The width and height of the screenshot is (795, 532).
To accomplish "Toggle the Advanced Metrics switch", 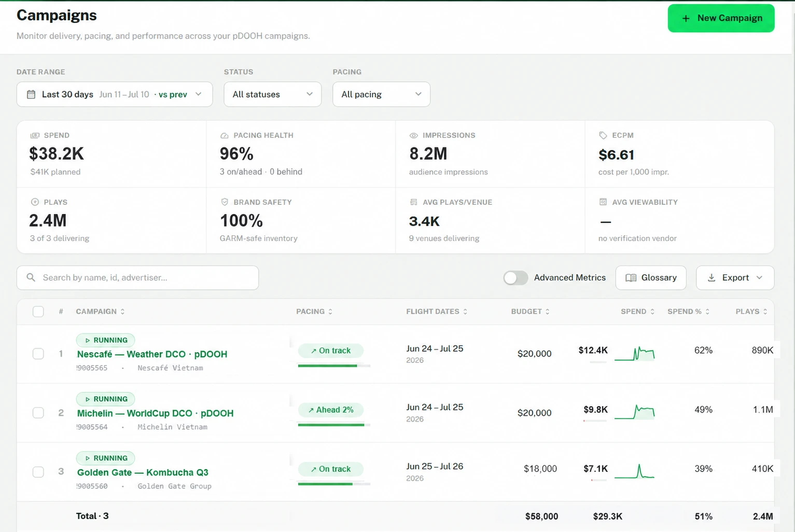I will (515, 278).
